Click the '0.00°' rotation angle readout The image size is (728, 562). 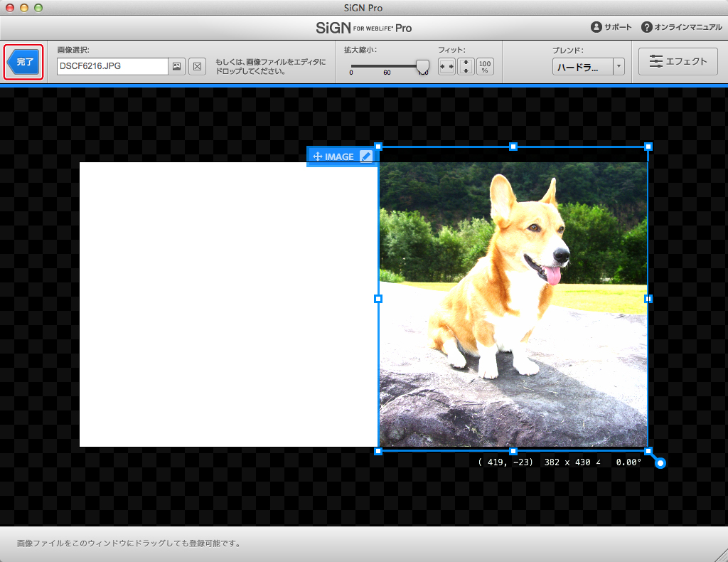tap(628, 462)
